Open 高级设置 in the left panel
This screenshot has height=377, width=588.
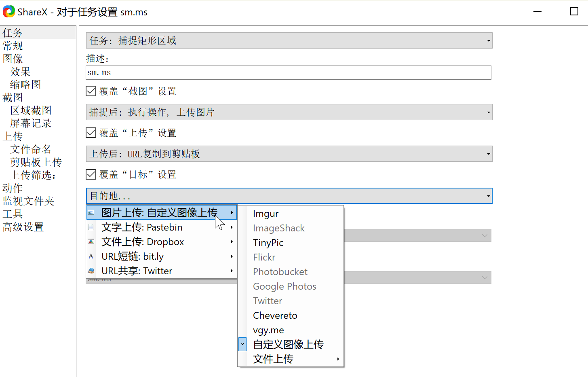(23, 227)
